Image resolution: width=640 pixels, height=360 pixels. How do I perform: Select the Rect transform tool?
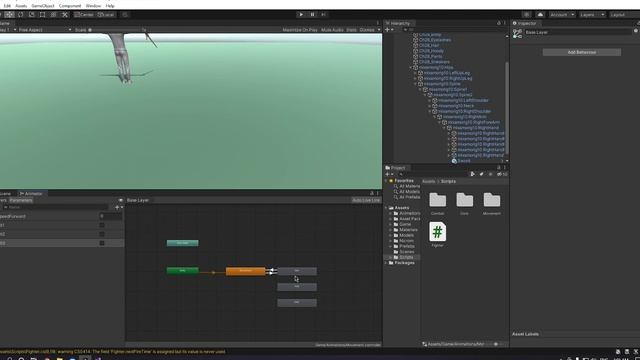[42, 14]
